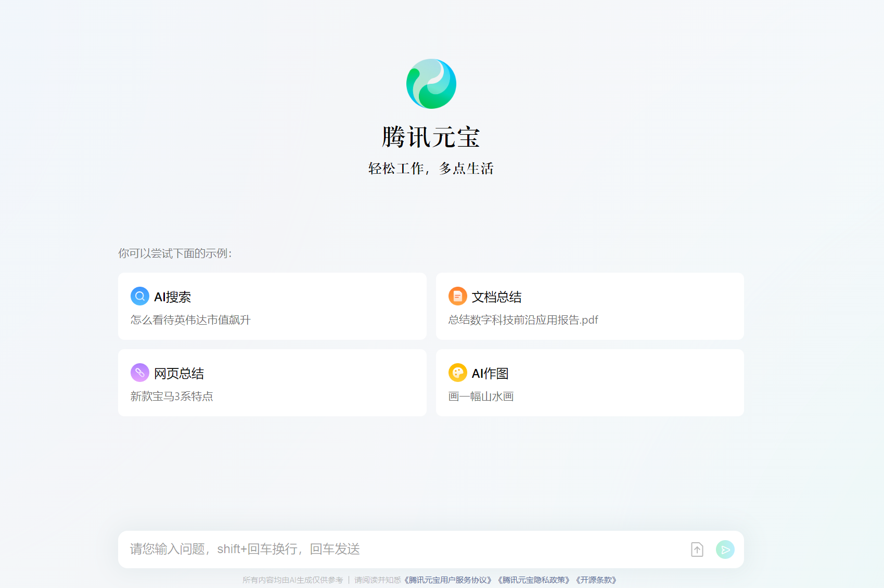Open 开源条款 link

(x=596, y=580)
